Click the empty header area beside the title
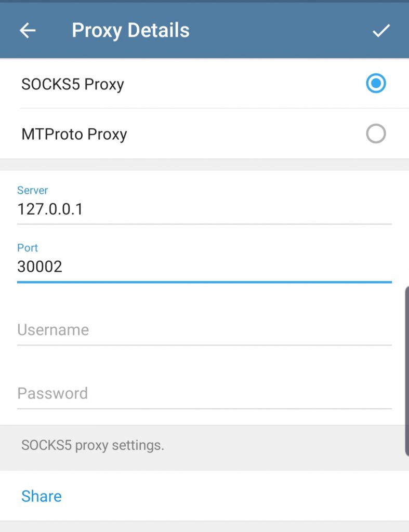 (281, 31)
